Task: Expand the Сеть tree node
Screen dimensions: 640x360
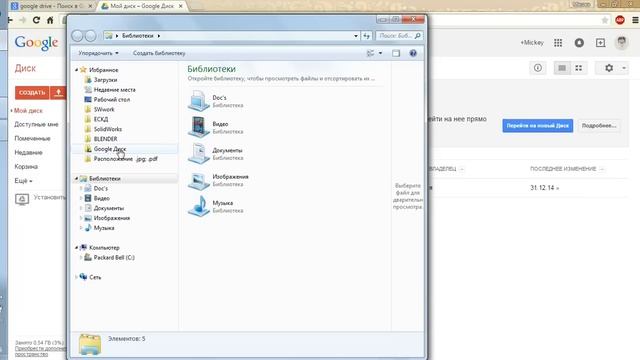Action: click(76, 277)
